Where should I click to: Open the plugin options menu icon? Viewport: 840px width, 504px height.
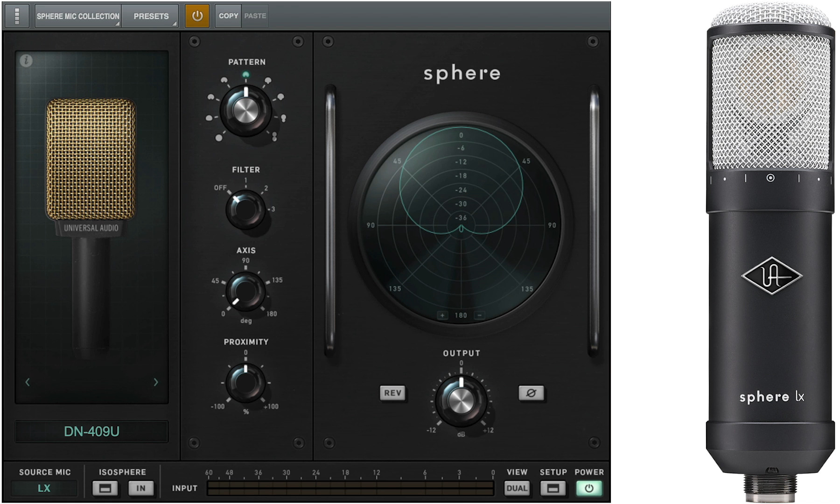pyautogui.click(x=17, y=16)
